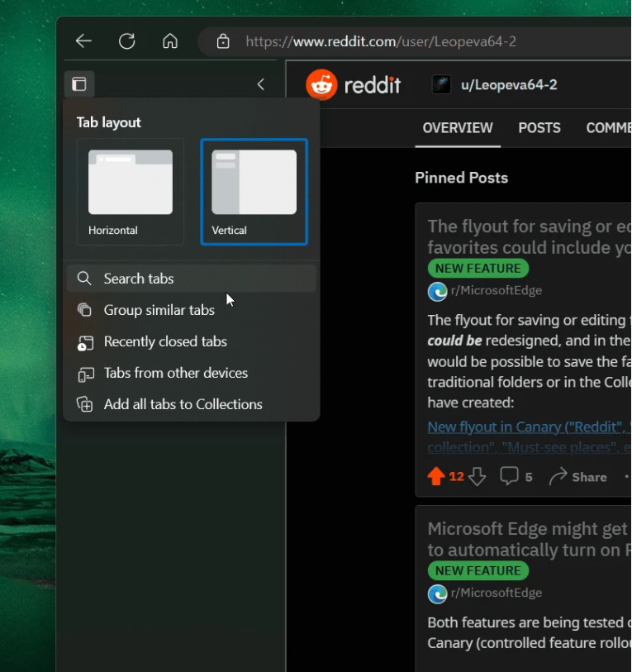
Task: Open the flyout for saving post title
Action: point(530,237)
